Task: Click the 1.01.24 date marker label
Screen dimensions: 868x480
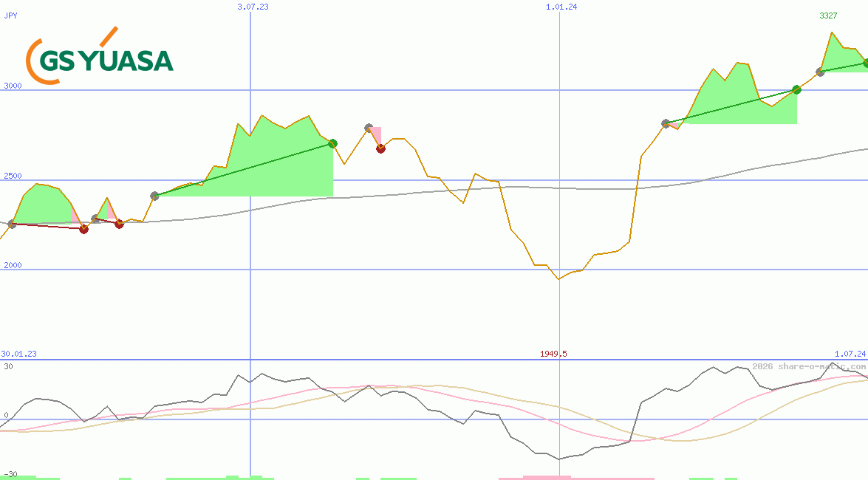Action: (x=561, y=7)
